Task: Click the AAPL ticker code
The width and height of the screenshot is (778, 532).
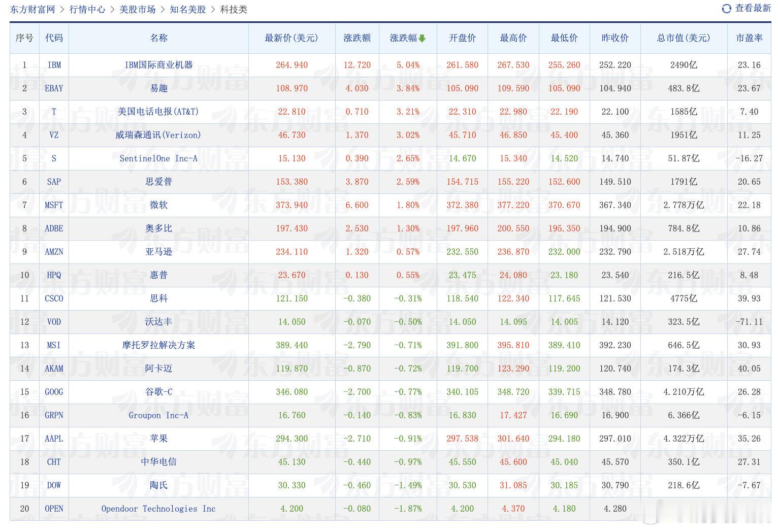Action: (54, 439)
